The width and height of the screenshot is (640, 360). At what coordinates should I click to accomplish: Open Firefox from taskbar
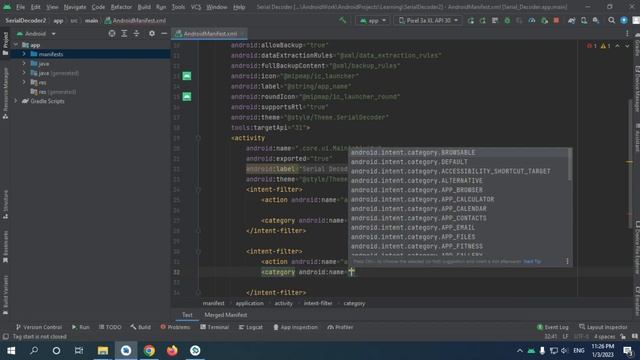(172, 351)
